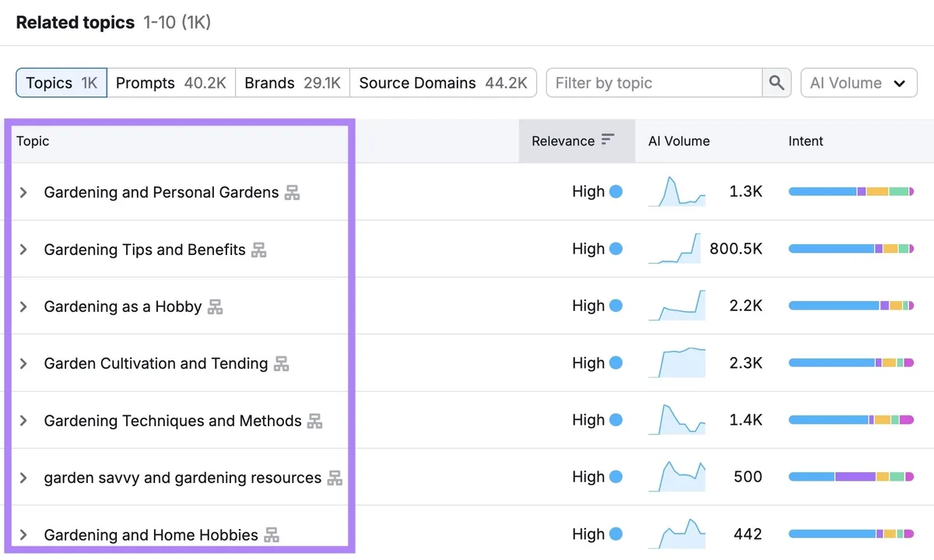The width and height of the screenshot is (934, 560).
Task: Click hierarchy icon for Garden Cultivation and Tending
Action: pos(281,363)
